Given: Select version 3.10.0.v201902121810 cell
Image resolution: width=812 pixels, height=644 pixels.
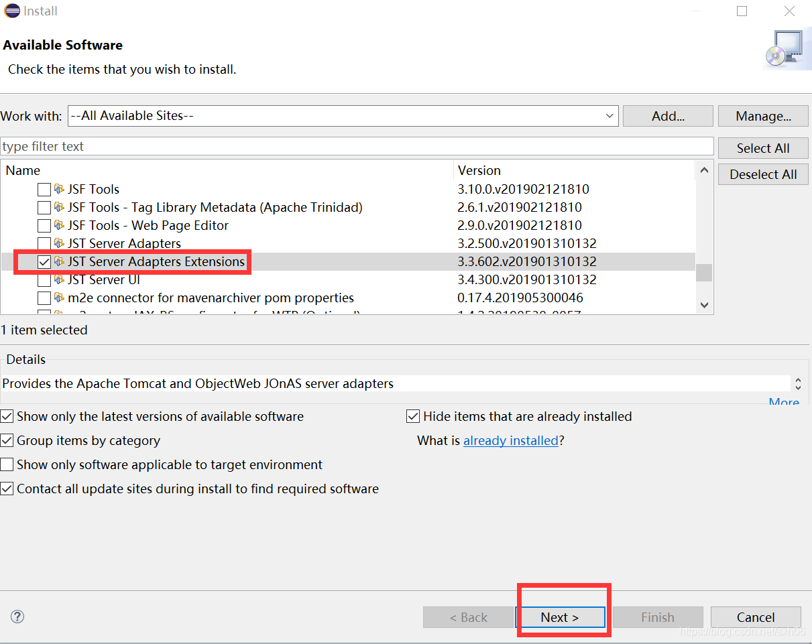Looking at the screenshot, I should 523,189.
